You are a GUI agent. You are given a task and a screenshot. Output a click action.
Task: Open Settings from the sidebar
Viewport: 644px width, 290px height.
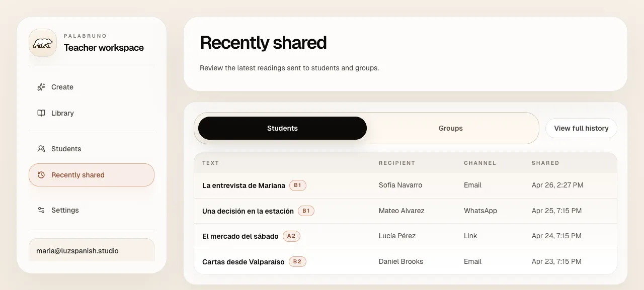click(x=65, y=210)
